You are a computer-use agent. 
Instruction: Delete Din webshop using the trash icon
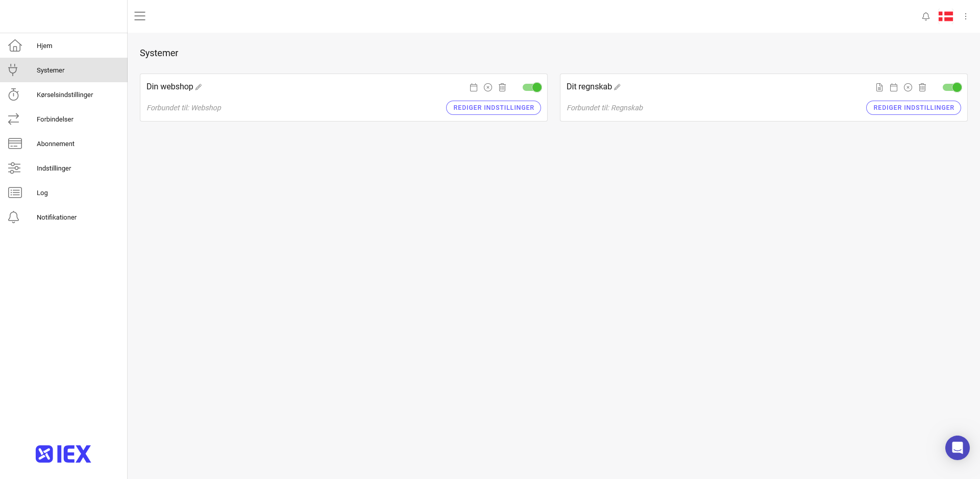[502, 87]
